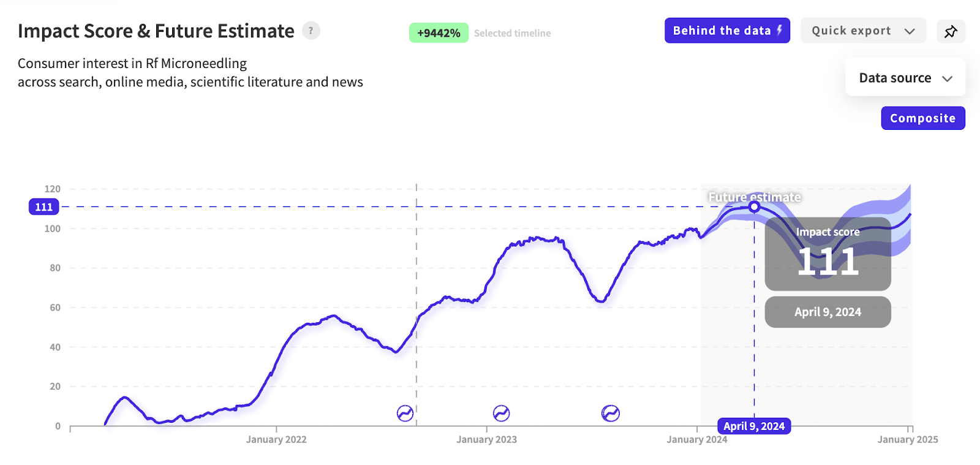Open the Quick export dropdown
This screenshot has width=980, height=465.
click(x=863, y=31)
